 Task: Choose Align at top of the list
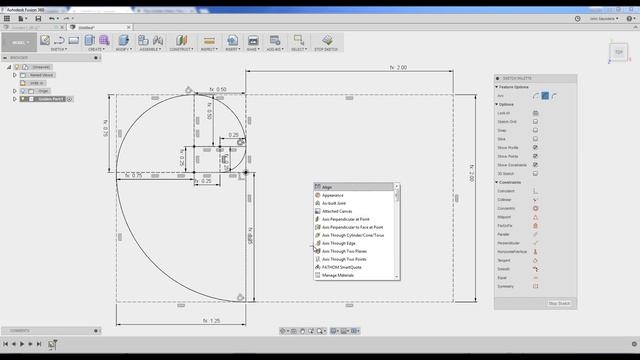[354, 187]
